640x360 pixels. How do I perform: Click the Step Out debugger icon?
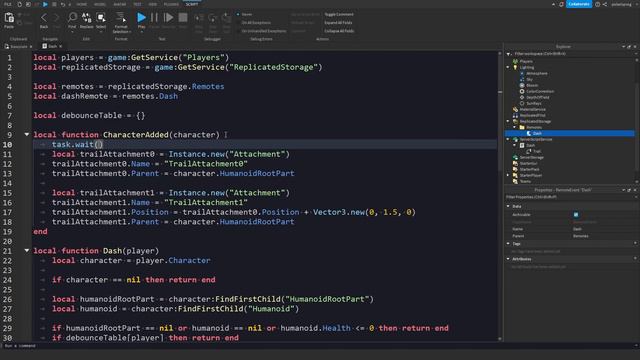(x=227, y=18)
